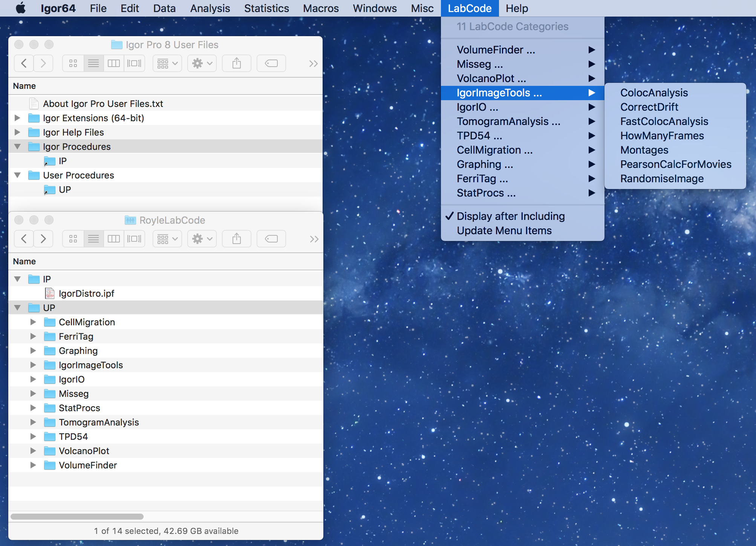Image resolution: width=756 pixels, height=546 pixels.
Task: Switch to list view in Igor Pro 8 User Files
Action: coord(93,63)
